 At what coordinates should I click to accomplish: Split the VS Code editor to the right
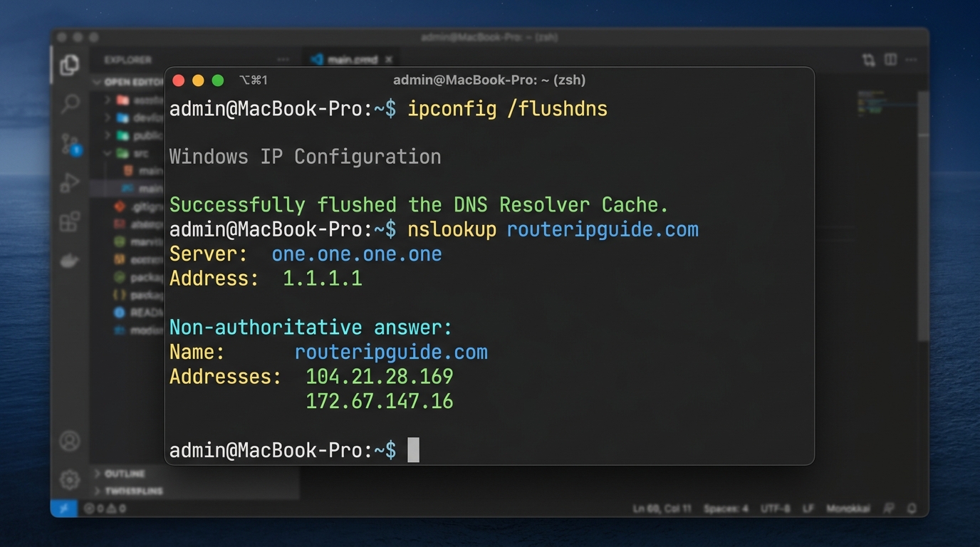point(890,60)
